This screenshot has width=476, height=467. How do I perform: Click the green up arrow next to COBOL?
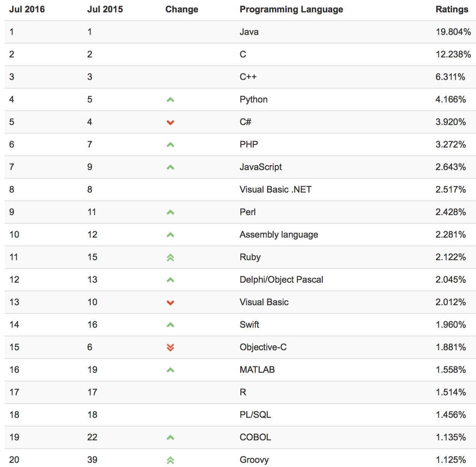point(170,438)
